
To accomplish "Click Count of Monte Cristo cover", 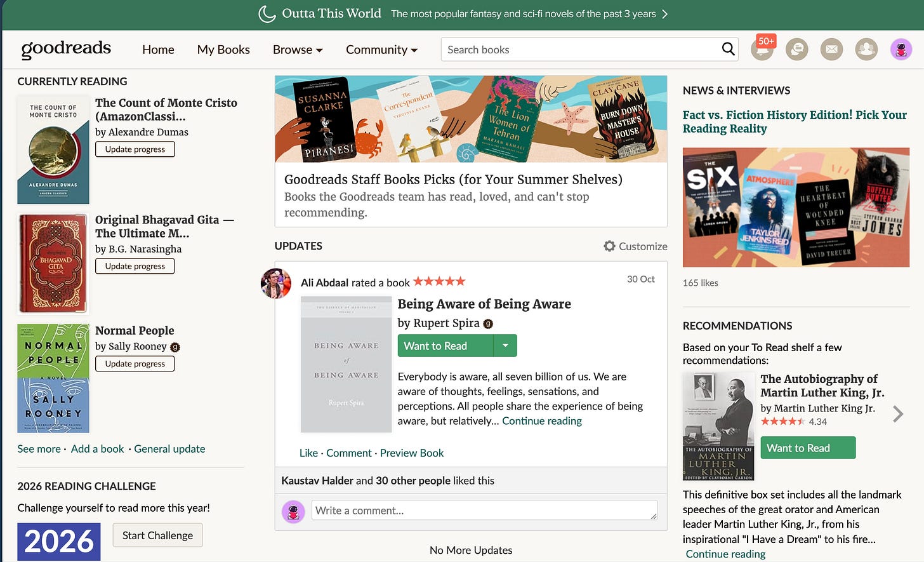I will pos(53,150).
